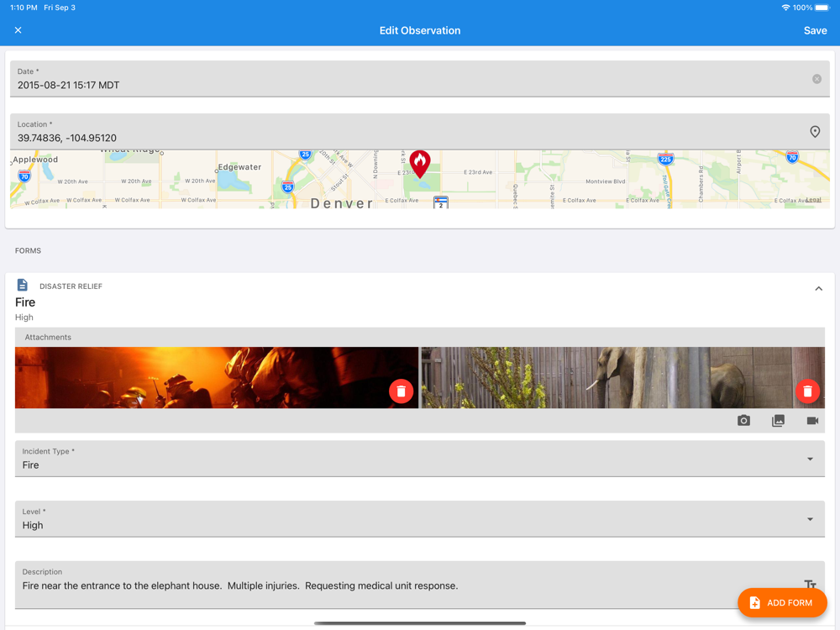Click the battery status indicator

[x=822, y=8]
